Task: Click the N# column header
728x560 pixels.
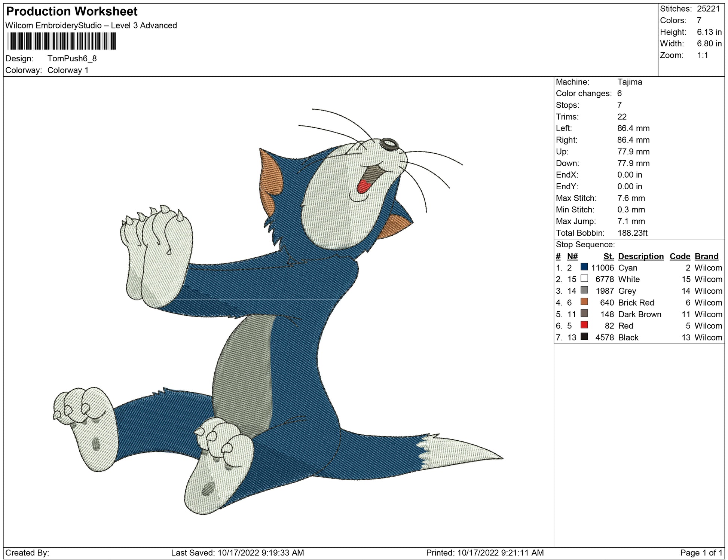Action: pyautogui.click(x=572, y=256)
